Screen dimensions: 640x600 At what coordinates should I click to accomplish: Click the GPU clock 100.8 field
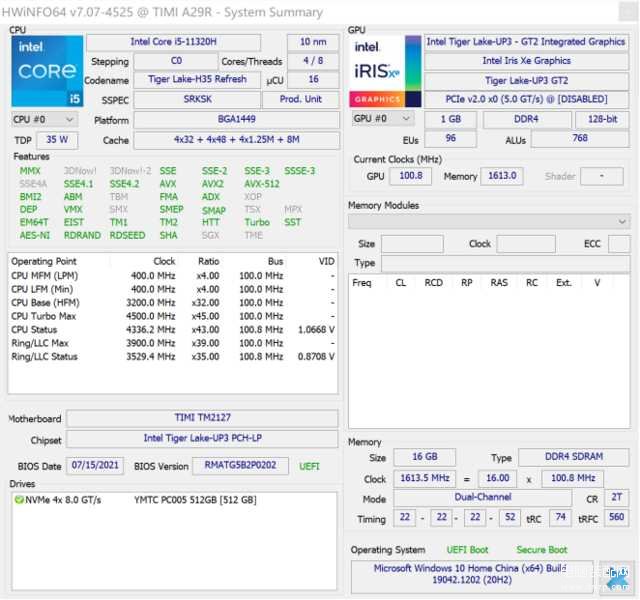pyautogui.click(x=411, y=176)
